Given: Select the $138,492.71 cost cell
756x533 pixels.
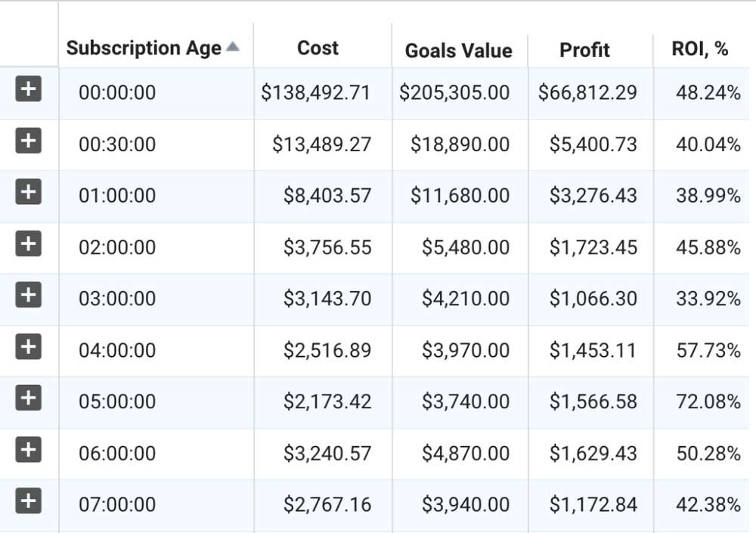Looking at the screenshot, I should tap(316, 93).
